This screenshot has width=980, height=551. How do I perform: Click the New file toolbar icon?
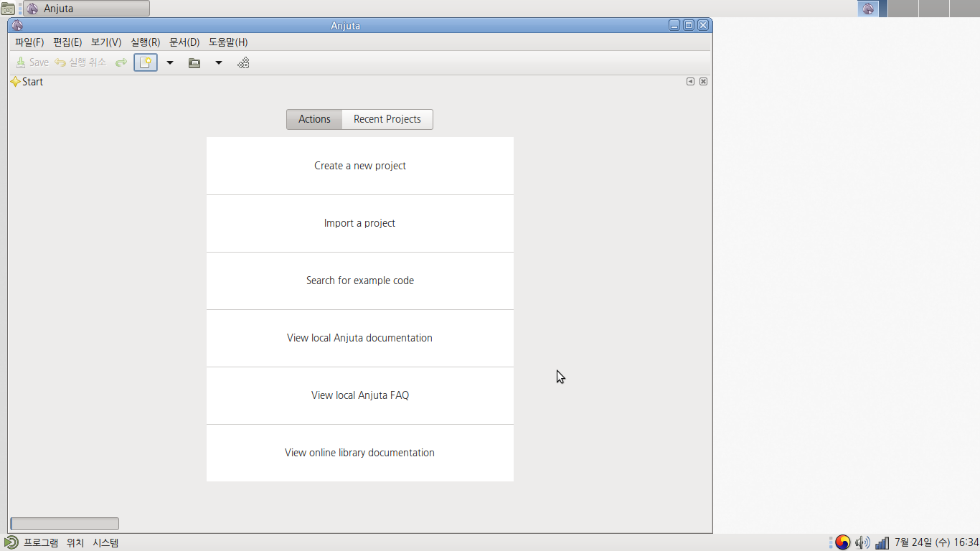(146, 62)
